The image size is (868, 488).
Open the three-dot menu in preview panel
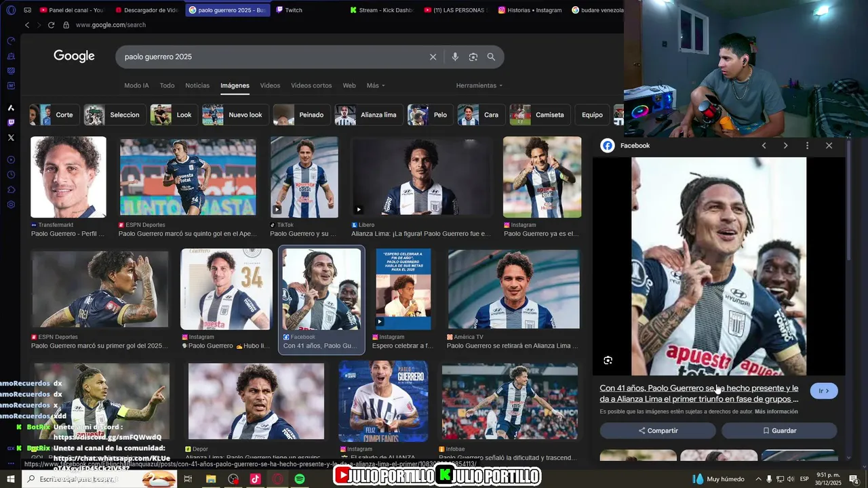pyautogui.click(x=807, y=146)
